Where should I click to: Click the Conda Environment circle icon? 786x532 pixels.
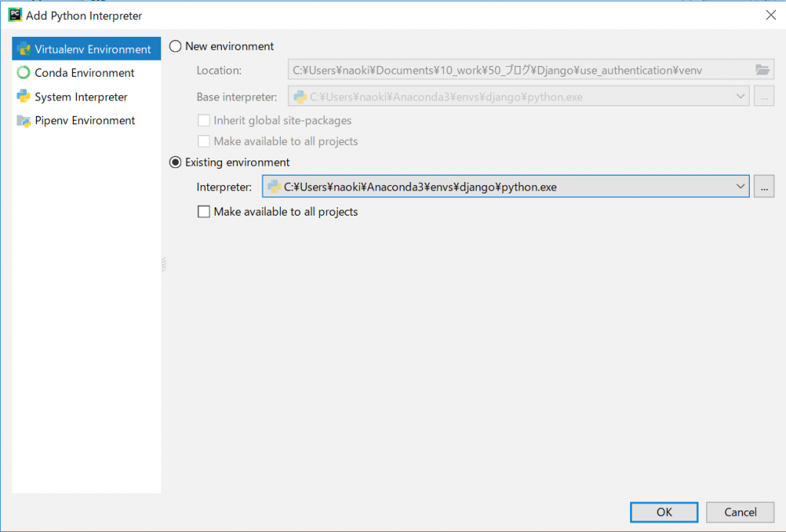tap(23, 73)
